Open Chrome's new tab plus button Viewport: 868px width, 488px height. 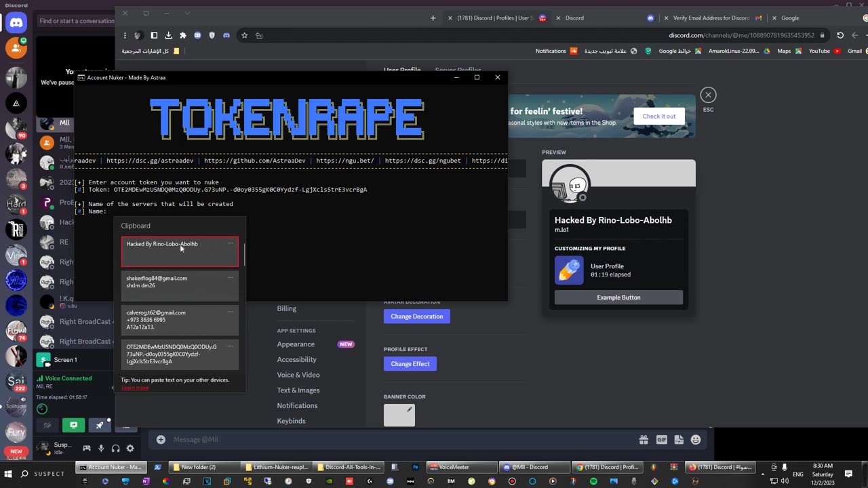tap(433, 18)
